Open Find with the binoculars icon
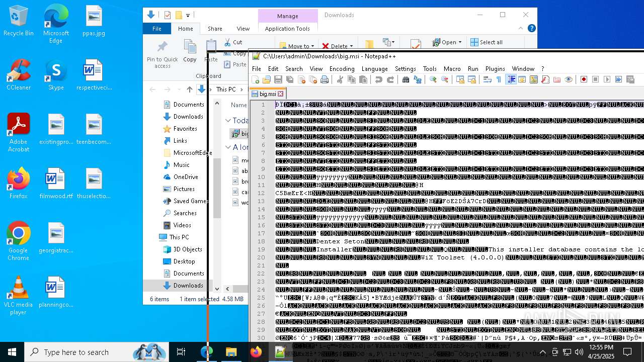The height and width of the screenshot is (362, 644). [x=406, y=79]
